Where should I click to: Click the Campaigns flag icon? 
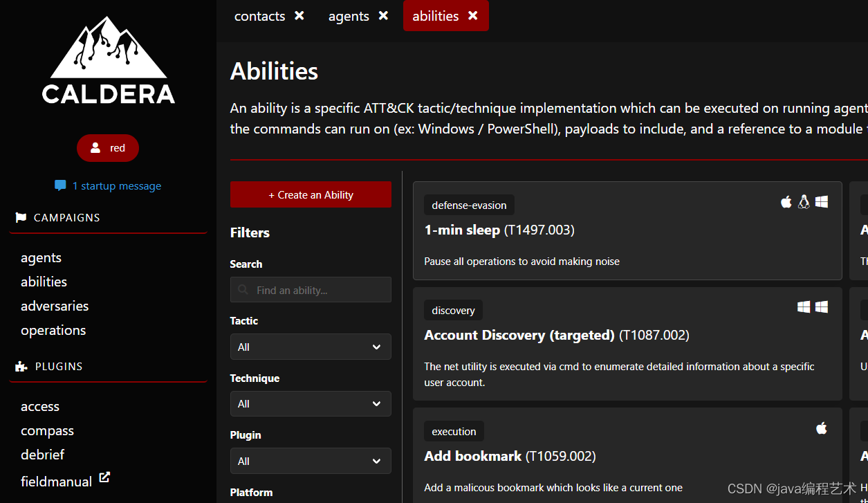[x=21, y=217]
